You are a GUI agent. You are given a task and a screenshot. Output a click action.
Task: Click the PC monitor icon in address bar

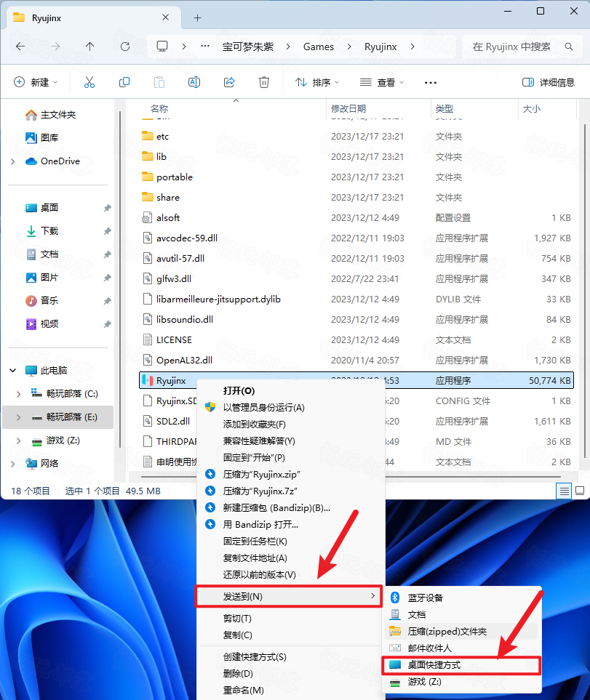(x=162, y=47)
